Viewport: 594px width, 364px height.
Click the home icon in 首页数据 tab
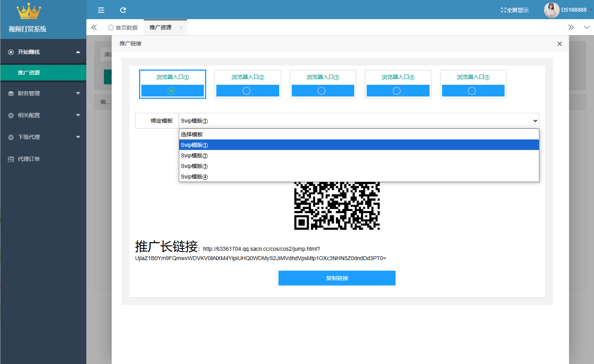111,27
